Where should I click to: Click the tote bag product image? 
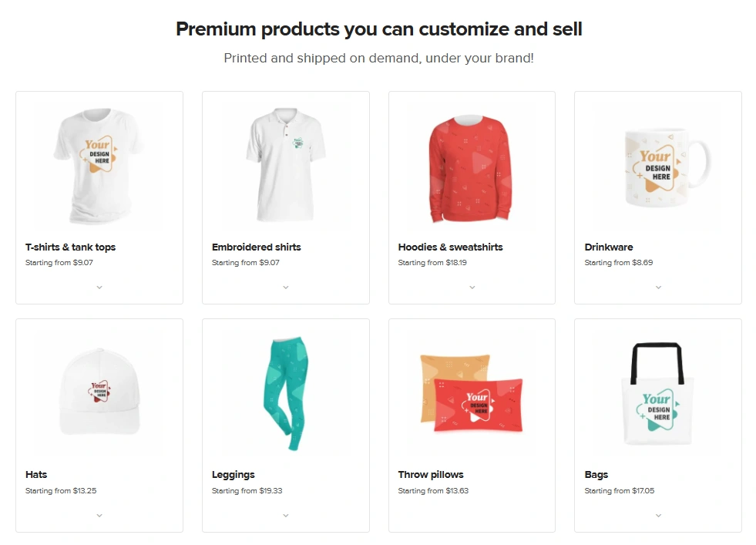pos(657,393)
